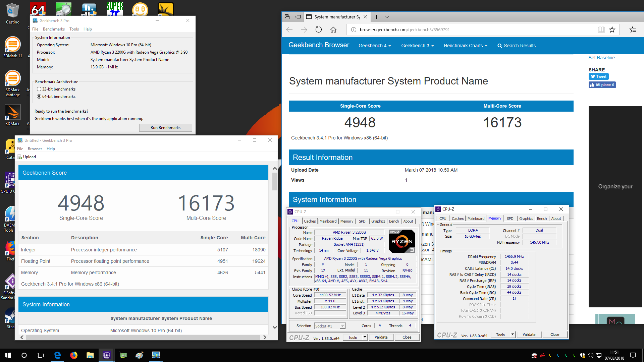Open Firefox from the taskbar
This screenshot has width=644, height=362.
pos(74,355)
